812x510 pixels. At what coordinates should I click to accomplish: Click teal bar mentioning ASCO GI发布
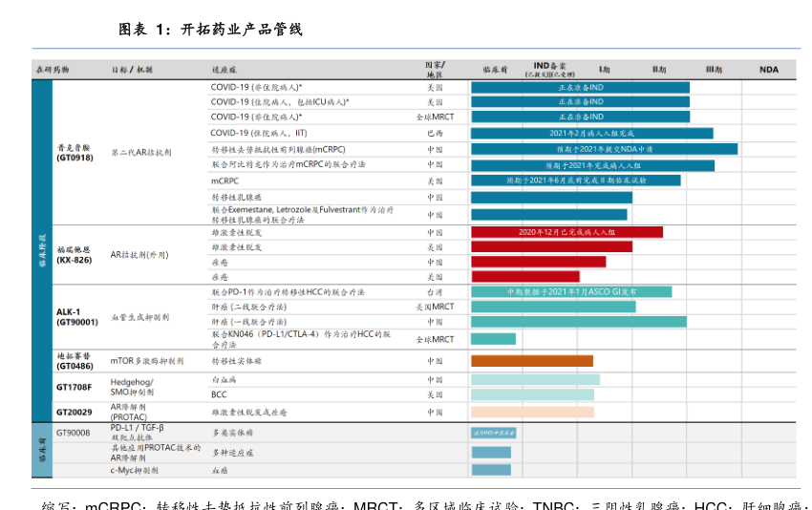click(x=571, y=291)
